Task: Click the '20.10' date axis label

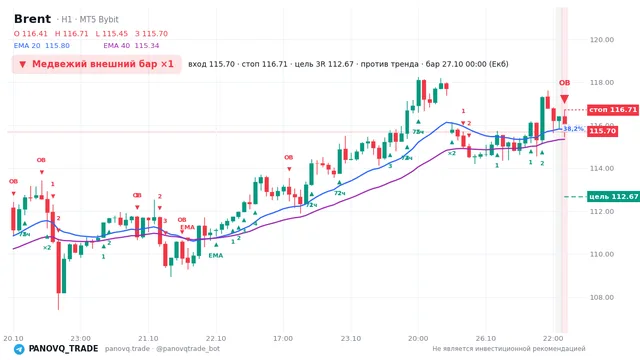Action: 13,338
